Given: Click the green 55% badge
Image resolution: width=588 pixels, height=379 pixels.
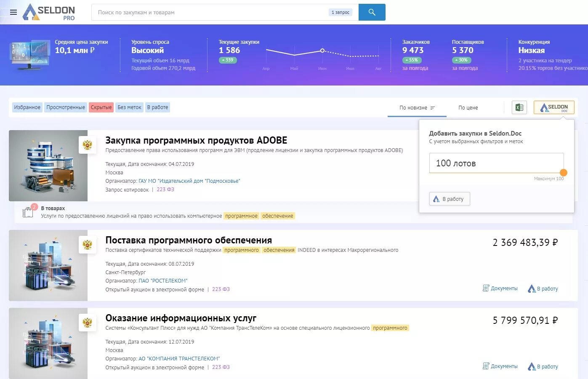Looking at the screenshot, I should [x=412, y=60].
